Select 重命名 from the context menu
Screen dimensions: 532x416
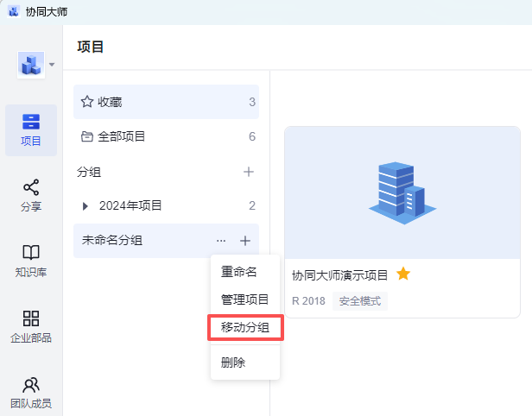[x=239, y=272]
